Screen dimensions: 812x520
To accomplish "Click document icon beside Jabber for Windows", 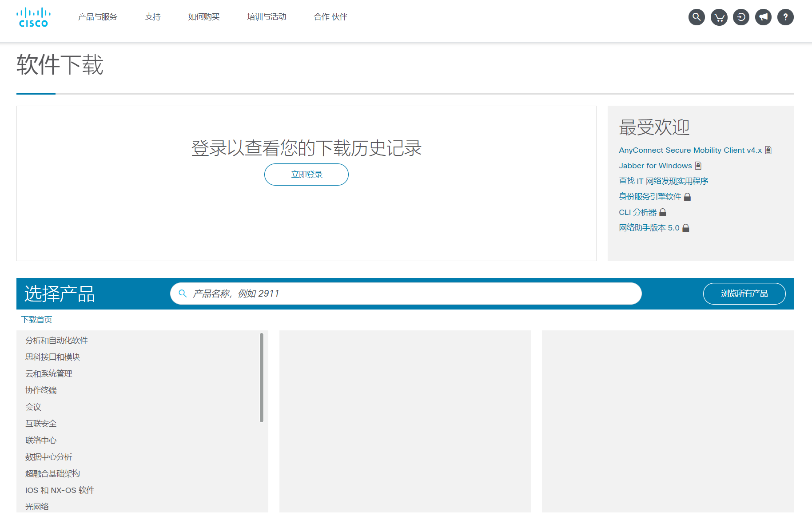I will pyautogui.click(x=698, y=166).
